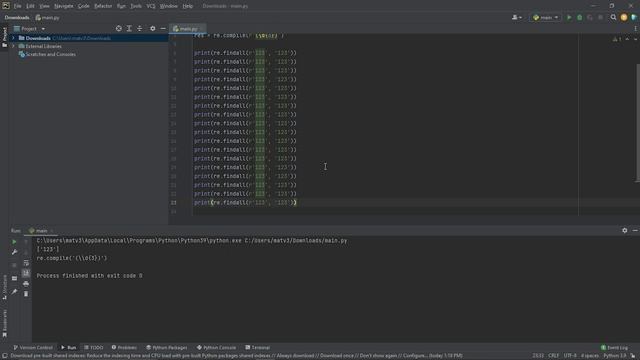
Task: Open the File menu
Action: click(18, 6)
